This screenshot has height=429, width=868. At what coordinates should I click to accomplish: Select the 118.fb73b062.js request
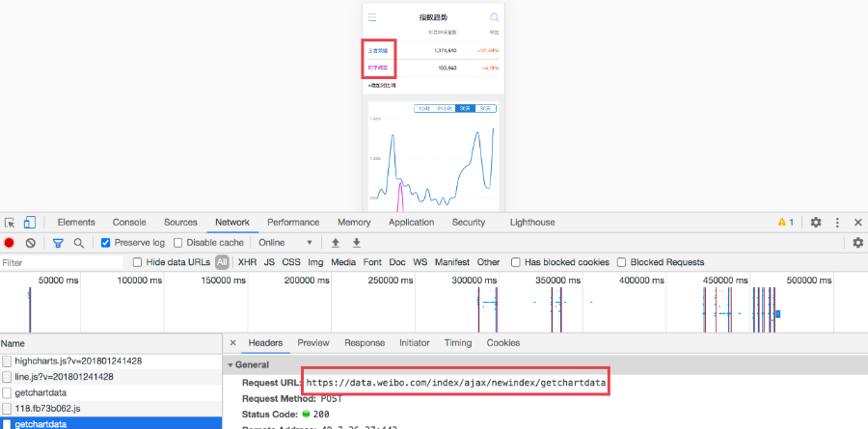click(x=111, y=409)
